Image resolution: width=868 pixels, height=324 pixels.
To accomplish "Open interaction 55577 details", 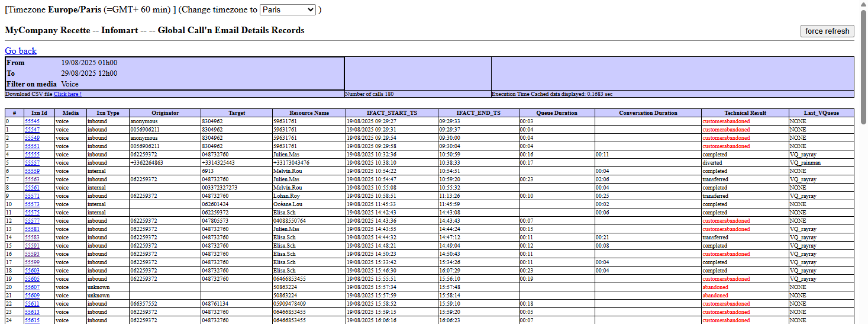I will point(32,221).
